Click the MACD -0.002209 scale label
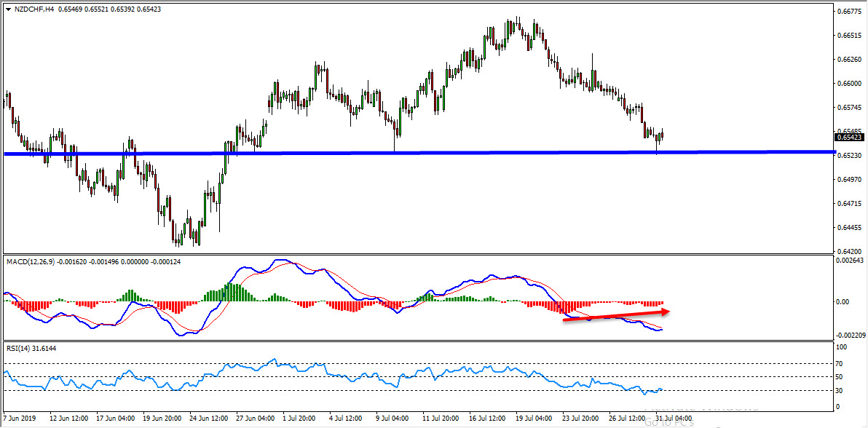 click(849, 335)
